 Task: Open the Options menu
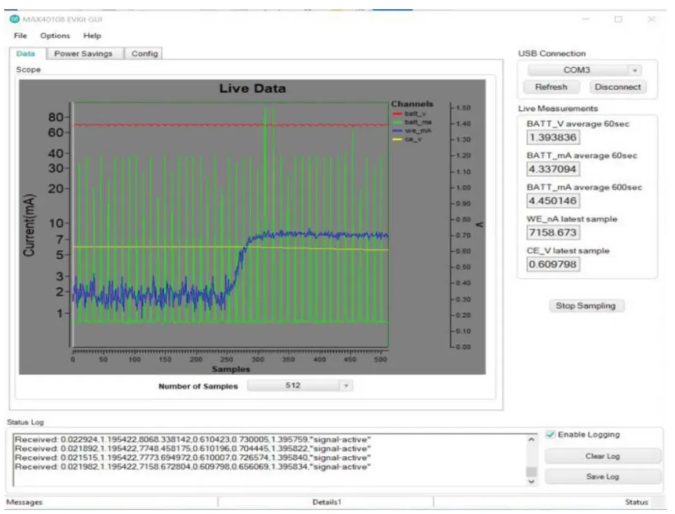(55, 35)
